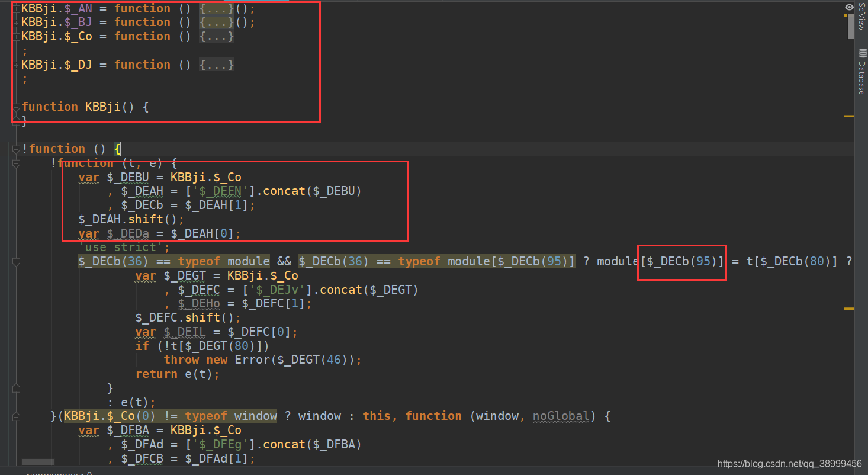
Task: Expand the folded KBBji.$_Co function gutter marker
Action: pyautogui.click(x=16, y=37)
